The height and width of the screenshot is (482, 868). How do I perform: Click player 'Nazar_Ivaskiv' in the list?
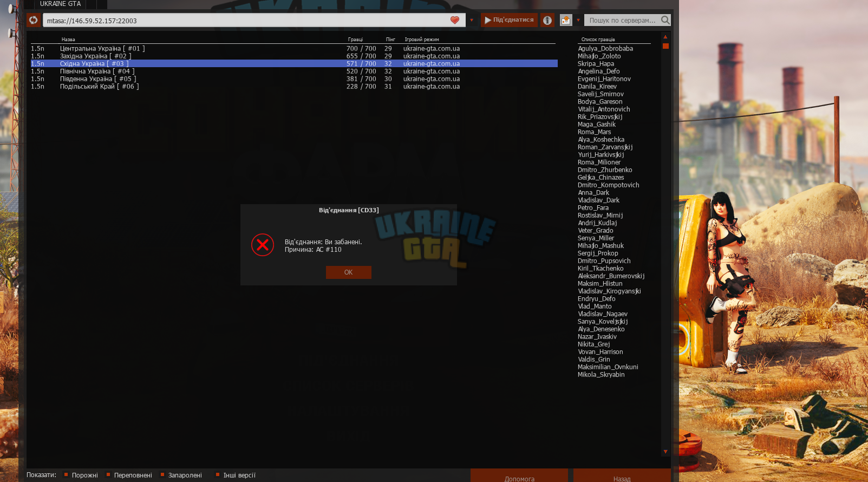coord(597,336)
